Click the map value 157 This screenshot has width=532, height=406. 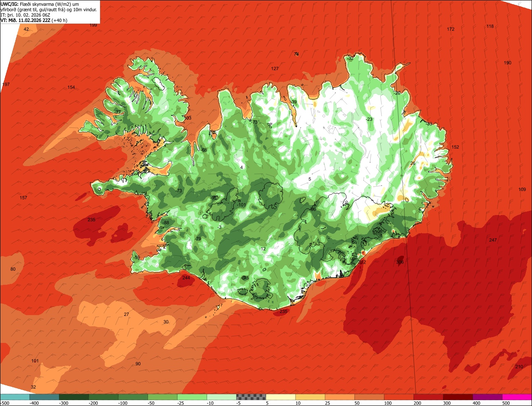(23, 198)
